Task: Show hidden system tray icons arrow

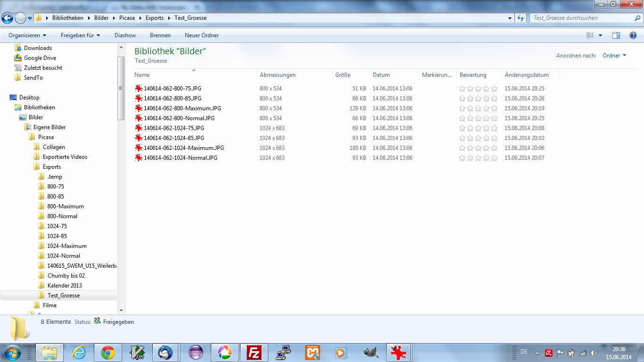Action: tap(537, 353)
